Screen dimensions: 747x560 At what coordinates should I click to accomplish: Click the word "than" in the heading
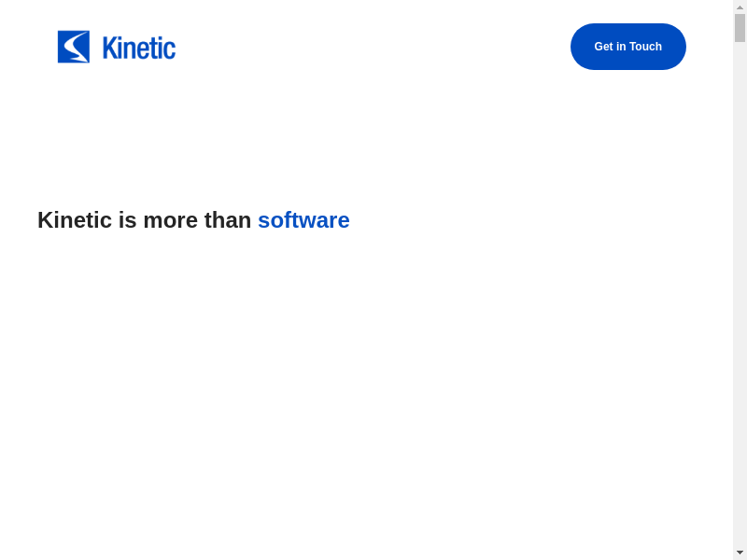coord(228,220)
